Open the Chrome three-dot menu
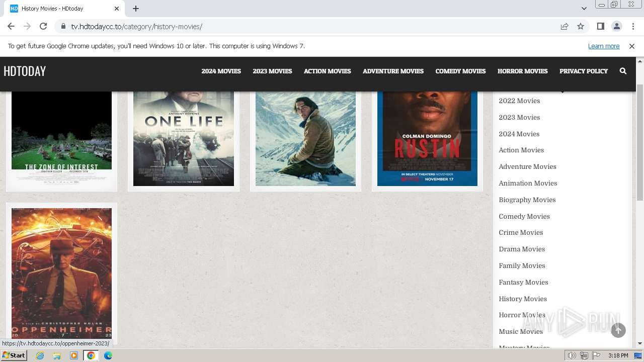The image size is (644, 362). click(633, 26)
